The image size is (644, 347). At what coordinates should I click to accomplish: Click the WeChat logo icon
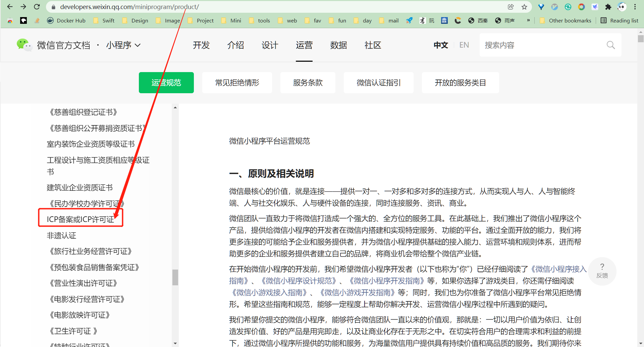tap(24, 45)
